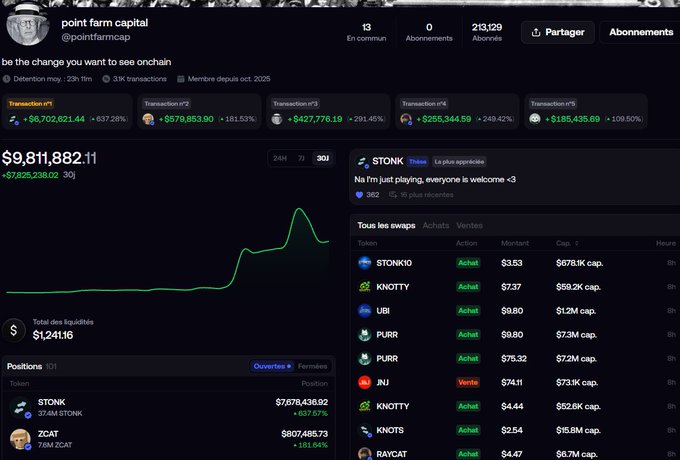This screenshot has width=680, height=460.
Task: Click the Achat badge on STONK10 row
Action: 468,263
